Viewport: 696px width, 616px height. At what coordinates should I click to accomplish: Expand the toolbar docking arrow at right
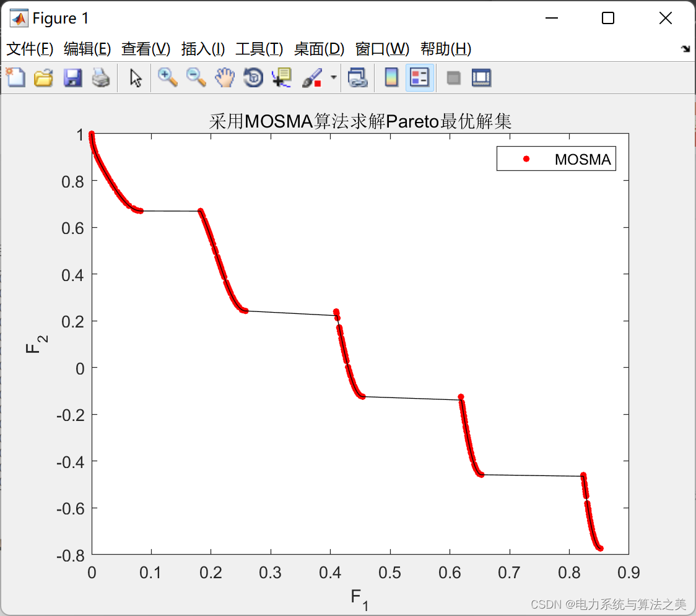[685, 49]
